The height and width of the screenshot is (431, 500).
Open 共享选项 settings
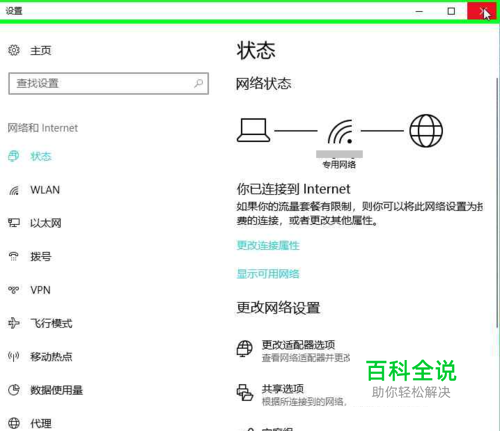pos(283,389)
